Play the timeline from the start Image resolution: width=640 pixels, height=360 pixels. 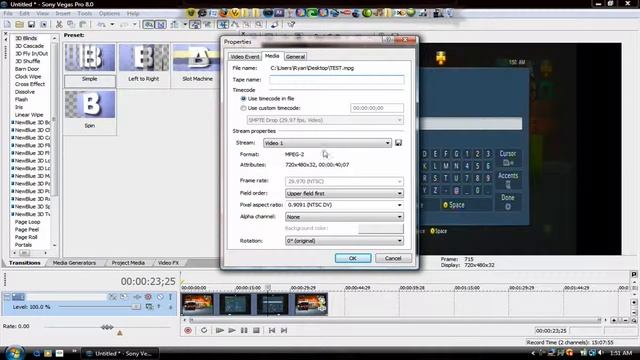pyautogui.click(x=220, y=330)
